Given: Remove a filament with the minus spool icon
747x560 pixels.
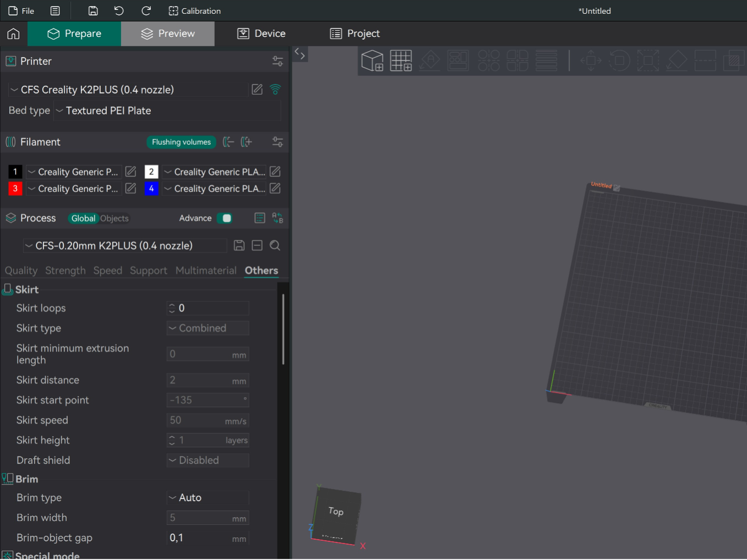Looking at the screenshot, I should 228,142.
